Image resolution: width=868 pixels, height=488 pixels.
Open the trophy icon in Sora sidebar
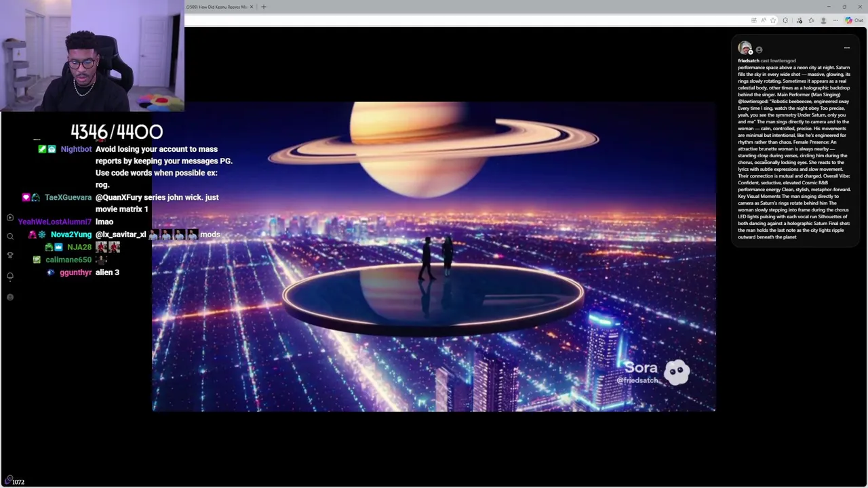tap(10, 256)
